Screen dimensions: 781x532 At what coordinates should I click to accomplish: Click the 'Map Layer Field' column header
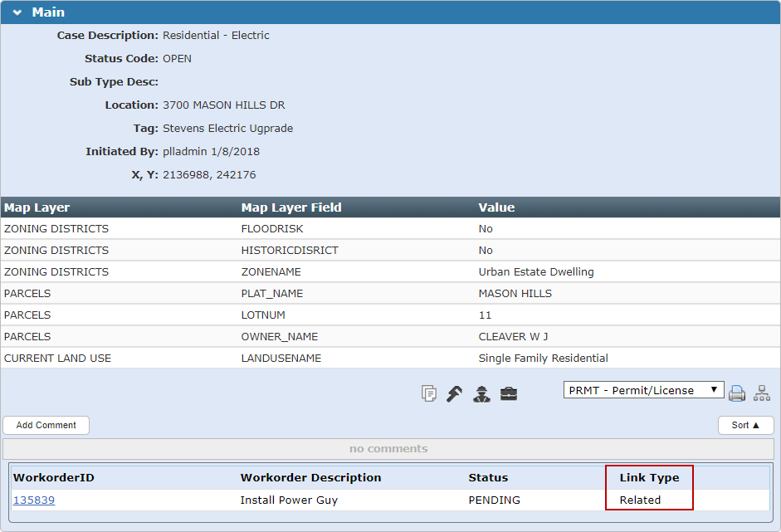coord(291,207)
